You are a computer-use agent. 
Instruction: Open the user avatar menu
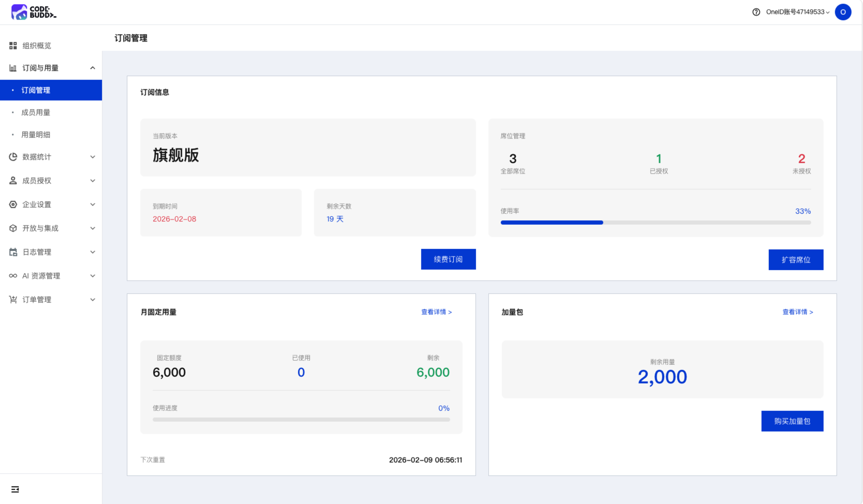point(843,12)
